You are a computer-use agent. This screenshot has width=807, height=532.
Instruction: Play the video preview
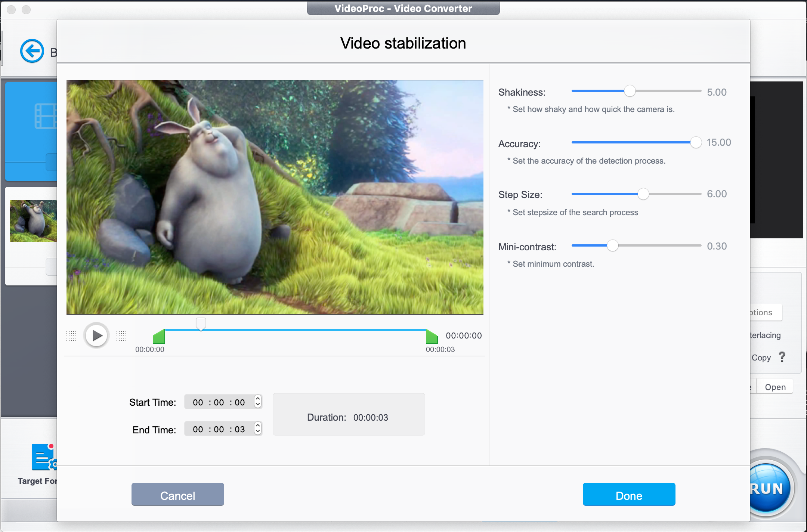pos(96,335)
